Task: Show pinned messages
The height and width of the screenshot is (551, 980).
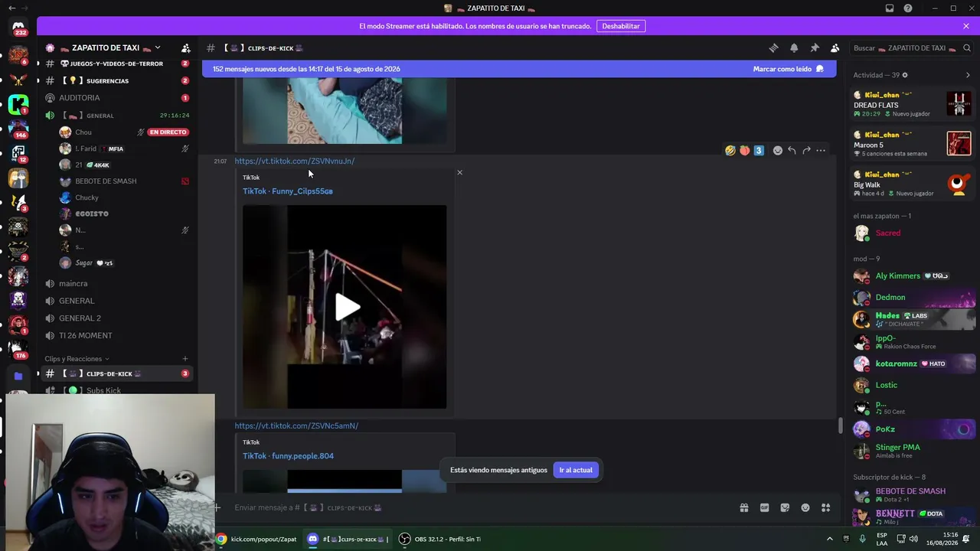Action: point(815,48)
